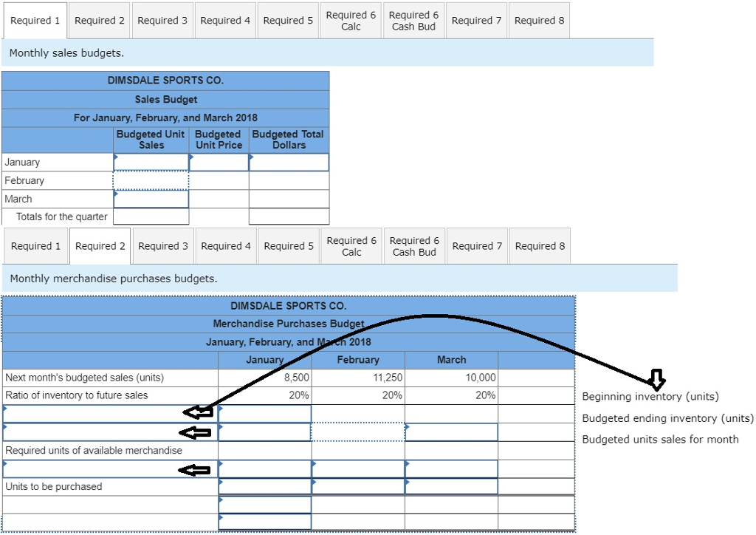Viewport: 756px width, 535px height.
Task: Select March Budgeted Unit Sales cell
Action: [x=151, y=199]
